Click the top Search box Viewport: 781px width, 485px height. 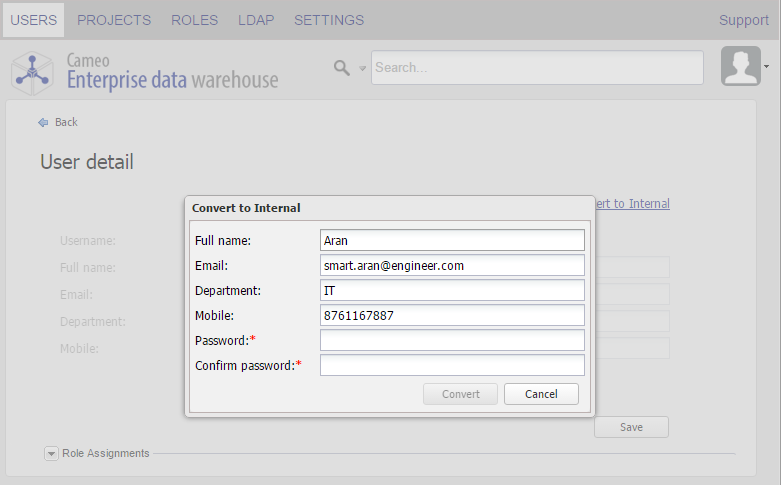pyautogui.click(x=537, y=68)
